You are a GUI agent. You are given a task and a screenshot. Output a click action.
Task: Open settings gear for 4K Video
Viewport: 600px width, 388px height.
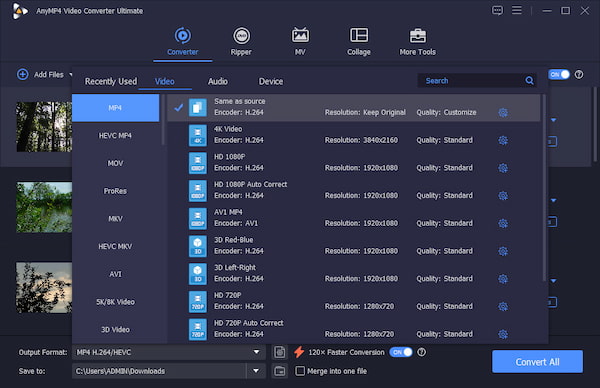tap(503, 140)
